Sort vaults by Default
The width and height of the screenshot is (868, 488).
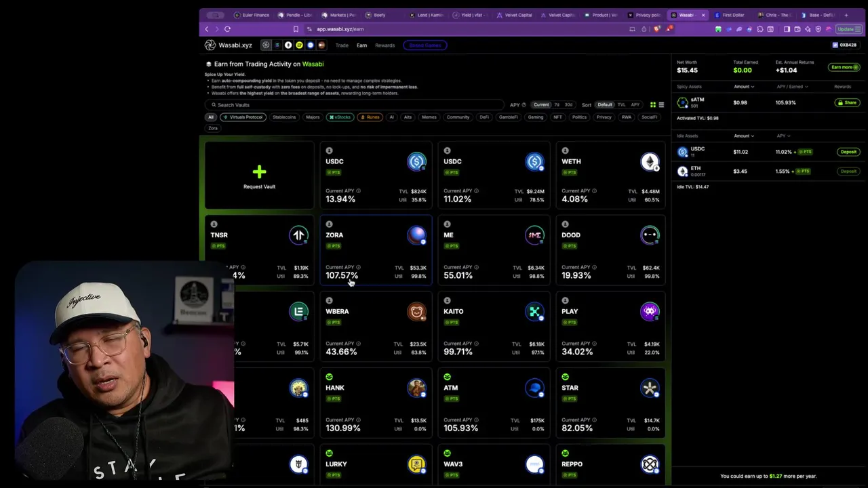605,105
